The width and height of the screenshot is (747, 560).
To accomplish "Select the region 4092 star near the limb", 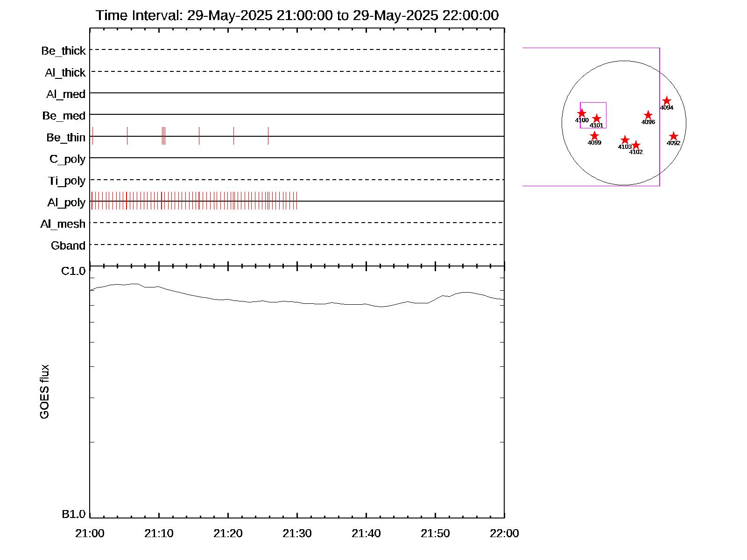I will pyautogui.click(x=673, y=136).
